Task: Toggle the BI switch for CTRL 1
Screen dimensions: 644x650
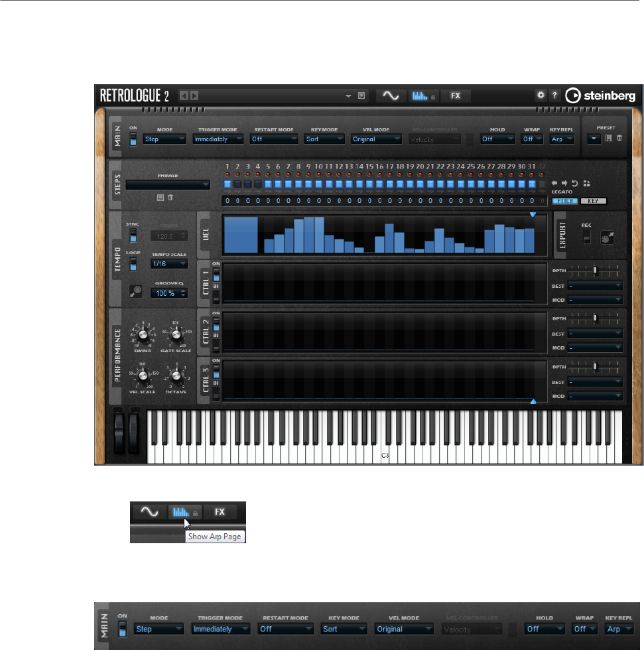Action: tap(216, 297)
